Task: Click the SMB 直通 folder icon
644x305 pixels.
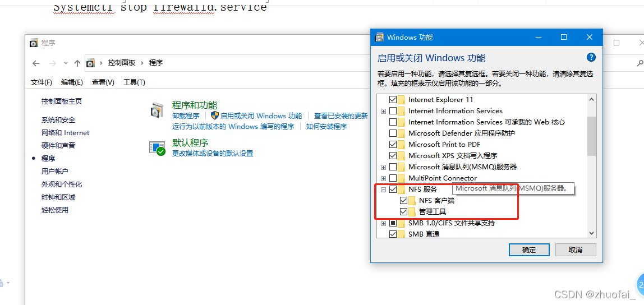Action: (x=401, y=234)
